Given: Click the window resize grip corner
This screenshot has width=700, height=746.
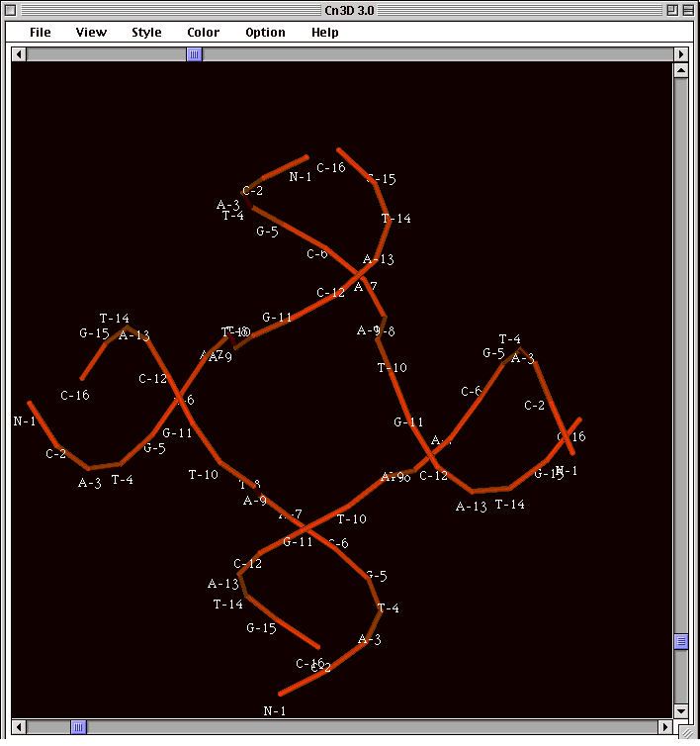Looking at the screenshot, I should point(687,733).
